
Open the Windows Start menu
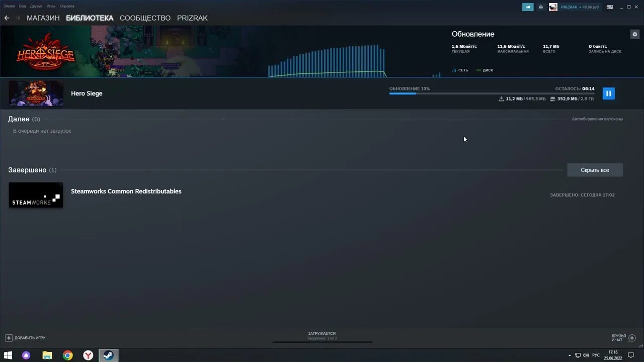(8, 355)
